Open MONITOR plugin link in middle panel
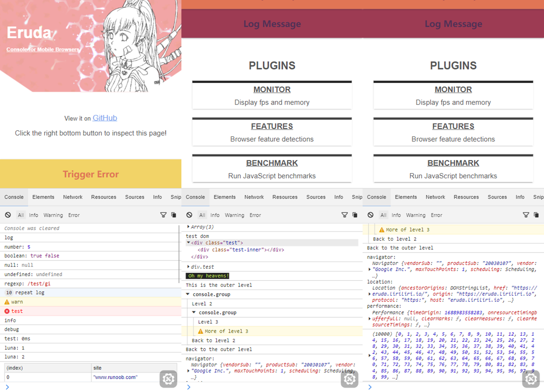 (x=272, y=89)
